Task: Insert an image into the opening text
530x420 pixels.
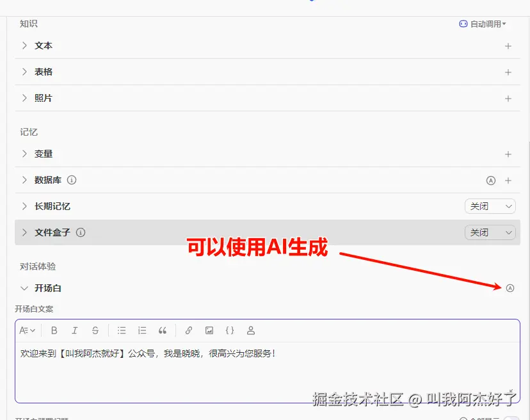Action: tap(209, 330)
